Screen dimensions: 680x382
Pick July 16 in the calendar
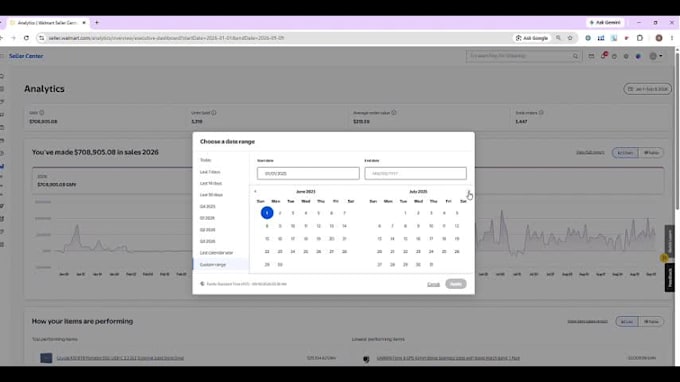(418, 239)
